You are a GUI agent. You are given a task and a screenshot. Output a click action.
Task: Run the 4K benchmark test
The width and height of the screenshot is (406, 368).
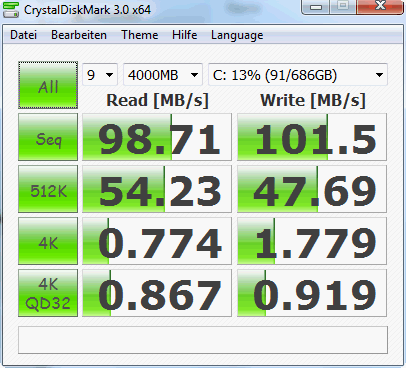pyautogui.click(x=48, y=241)
